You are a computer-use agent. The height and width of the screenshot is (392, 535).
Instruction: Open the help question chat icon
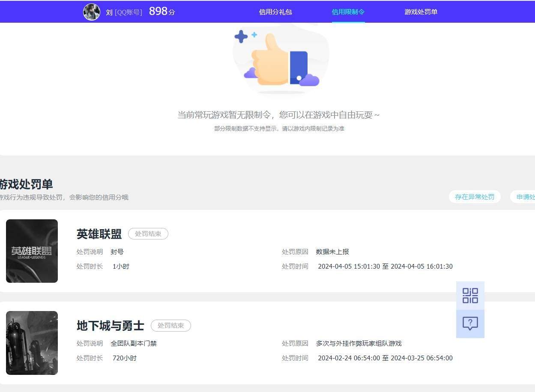coord(470,323)
